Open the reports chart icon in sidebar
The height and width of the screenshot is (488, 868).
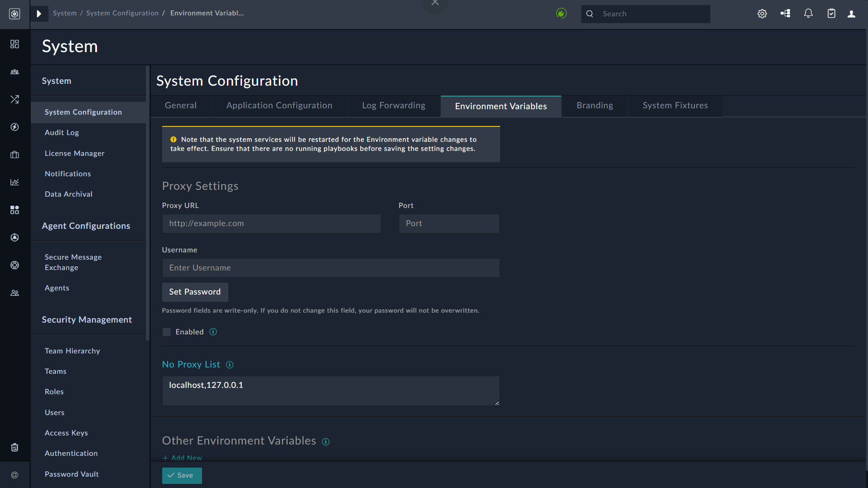(14, 182)
